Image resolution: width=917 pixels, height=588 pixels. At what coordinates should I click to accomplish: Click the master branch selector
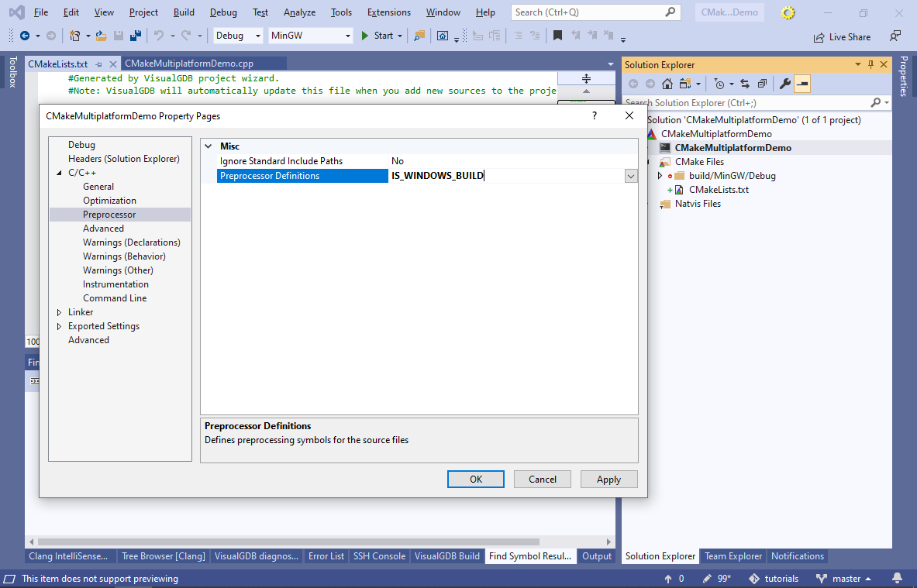coord(843,579)
